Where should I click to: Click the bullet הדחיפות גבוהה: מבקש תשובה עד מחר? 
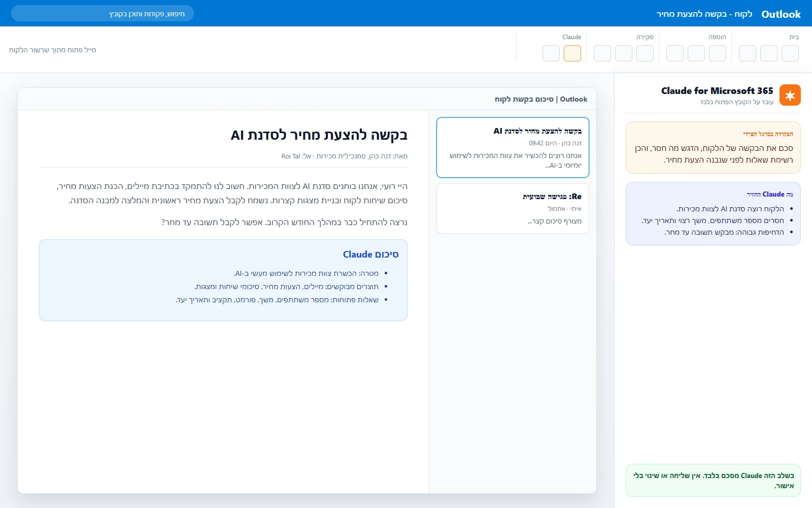[x=724, y=232]
